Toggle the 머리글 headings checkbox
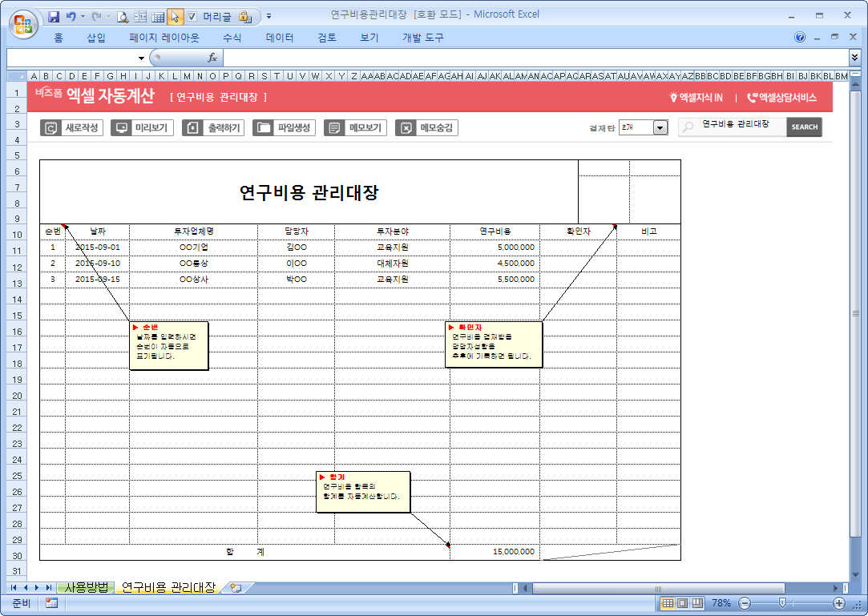This screenshot has width=868, height=616. pos(192,17)
